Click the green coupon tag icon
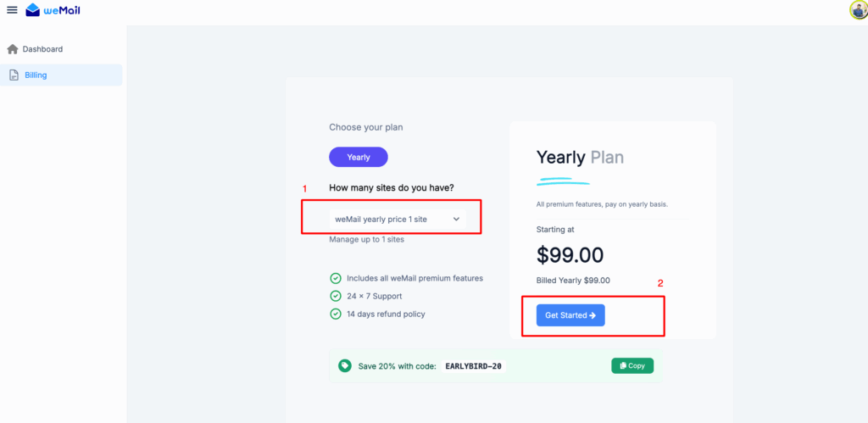 coord(345,366)
